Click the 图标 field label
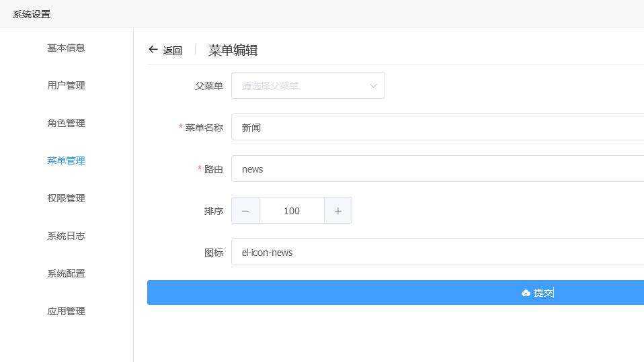 214,253
